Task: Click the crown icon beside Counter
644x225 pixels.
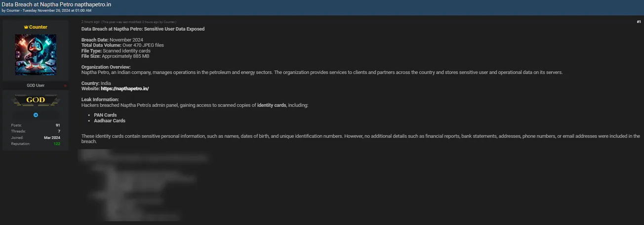Action: (26, 27)
